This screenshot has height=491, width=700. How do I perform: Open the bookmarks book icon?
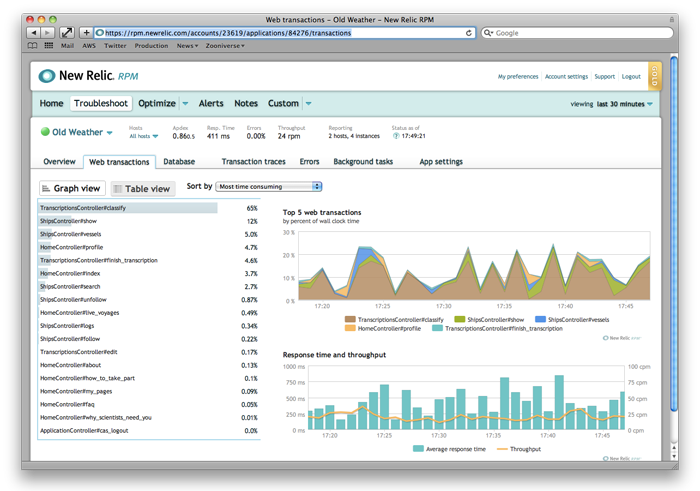[x=33, y=46]
